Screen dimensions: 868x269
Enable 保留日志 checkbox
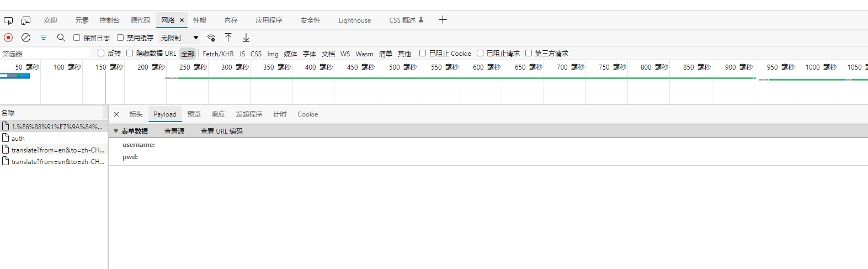point(77,38)
